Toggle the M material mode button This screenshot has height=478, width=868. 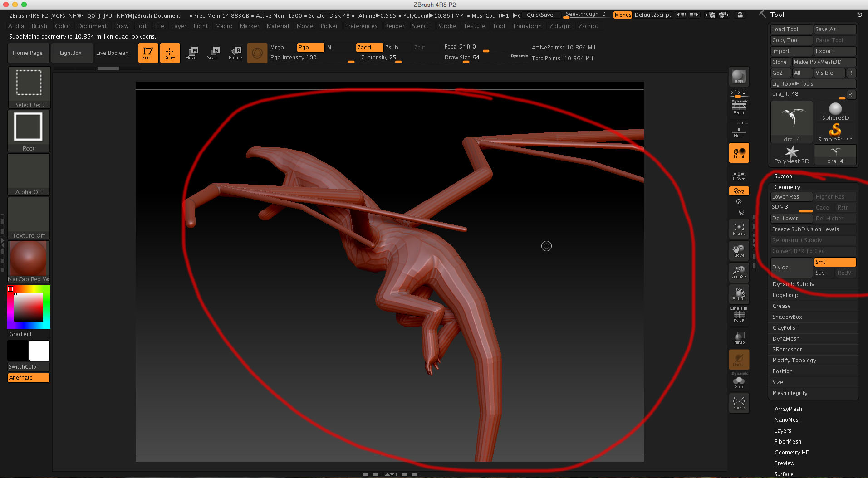pos(338,48)
